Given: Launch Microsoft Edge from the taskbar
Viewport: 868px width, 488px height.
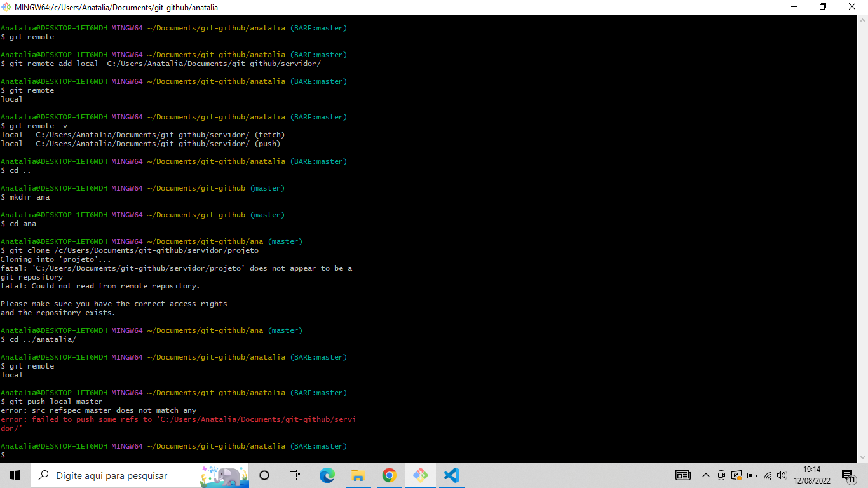Looking at the screenshot, I should [x=327, y=475].
